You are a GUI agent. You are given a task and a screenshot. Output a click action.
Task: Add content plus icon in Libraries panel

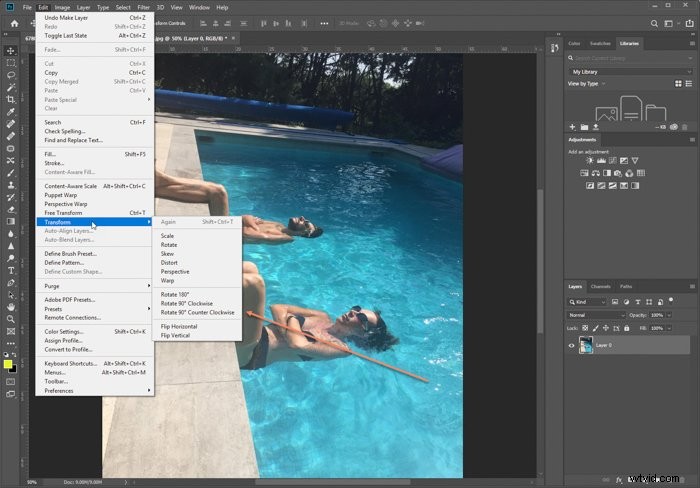[x=572, y=127]
